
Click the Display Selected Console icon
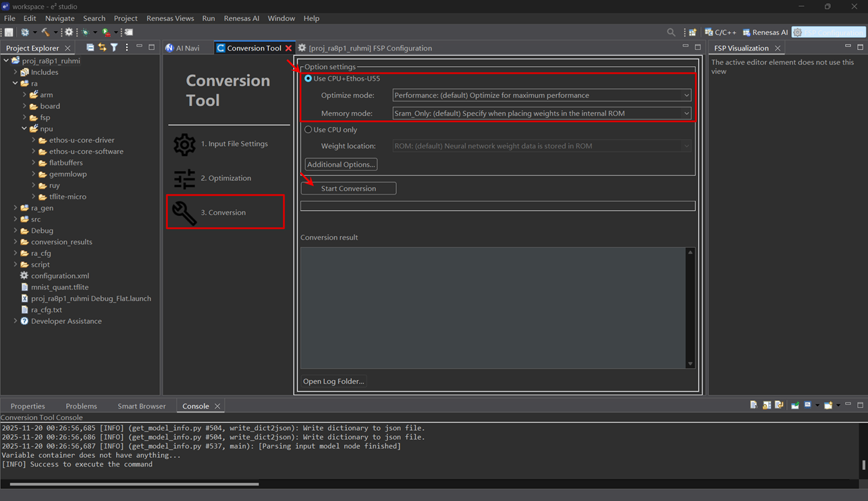[807, 405]
